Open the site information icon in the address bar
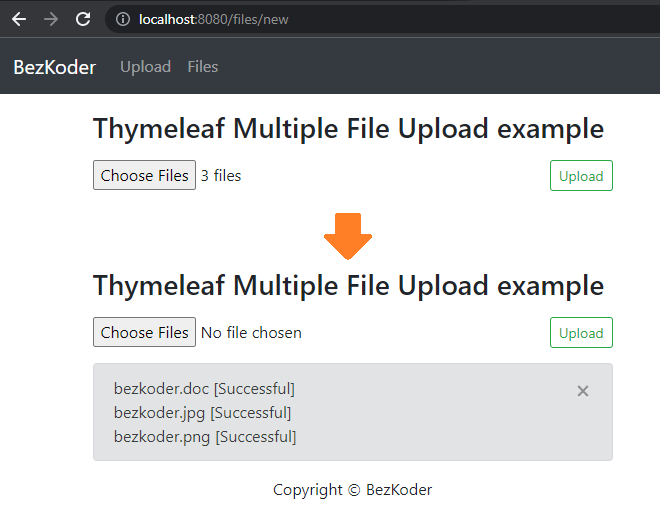This screenshot has width=660, height=510. point(123,19)
